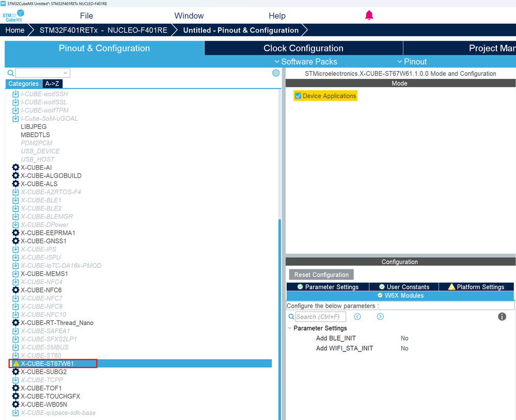Click the search icon in the parameter search box

click(291, 317)
